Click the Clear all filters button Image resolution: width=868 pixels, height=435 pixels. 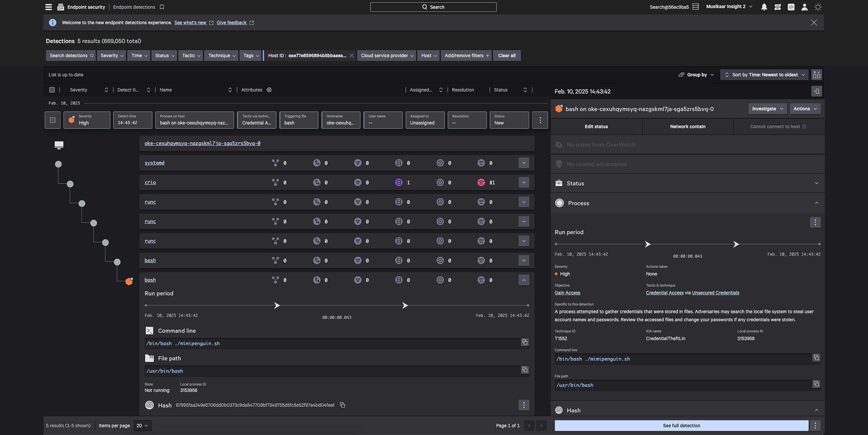[x=507, y=55]
